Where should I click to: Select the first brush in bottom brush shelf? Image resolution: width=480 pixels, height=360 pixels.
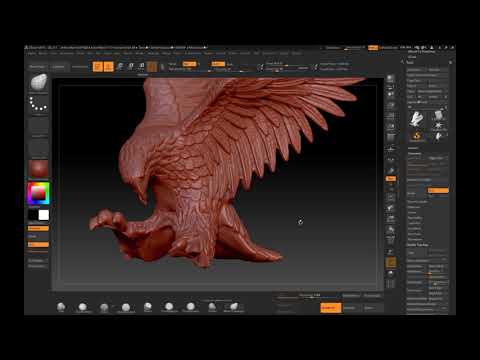pos(61,307)
